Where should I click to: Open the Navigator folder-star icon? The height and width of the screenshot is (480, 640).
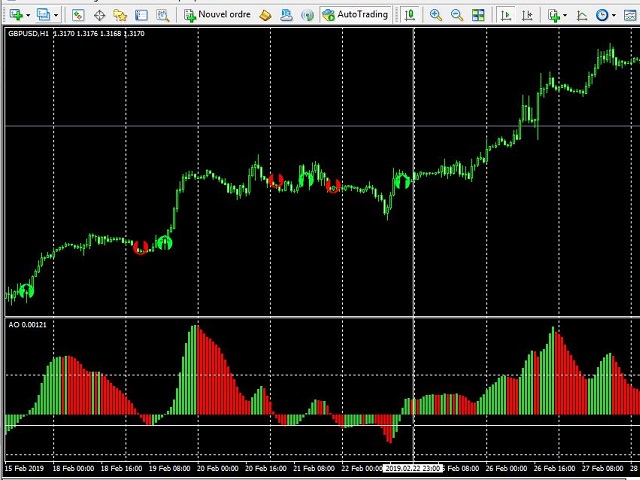pos(120,15)
